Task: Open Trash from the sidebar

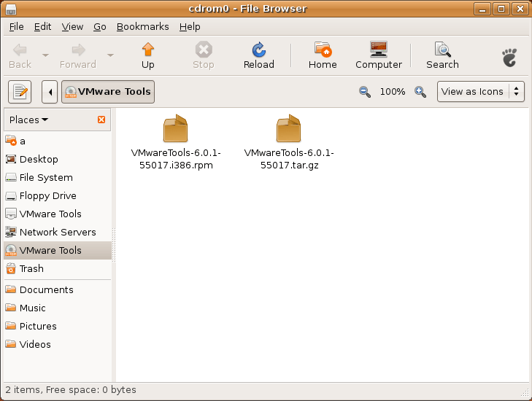Action: point(58,269)
